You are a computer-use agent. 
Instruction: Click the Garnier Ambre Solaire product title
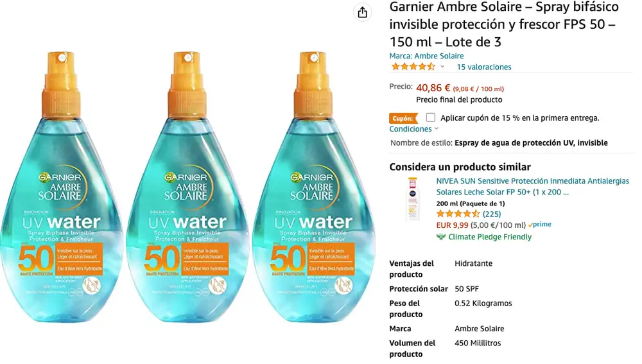(x=504, y=24)
